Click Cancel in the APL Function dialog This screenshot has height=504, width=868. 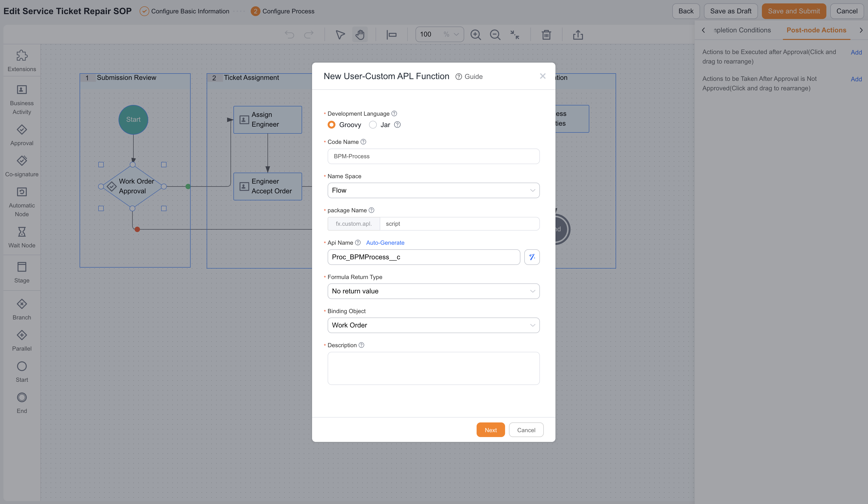(526, 430)
